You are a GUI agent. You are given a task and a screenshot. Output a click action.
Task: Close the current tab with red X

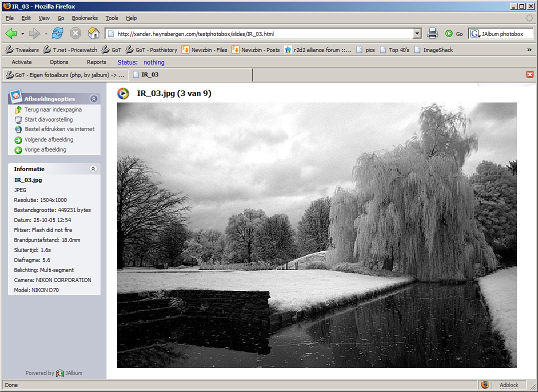[x=530, y=74]
